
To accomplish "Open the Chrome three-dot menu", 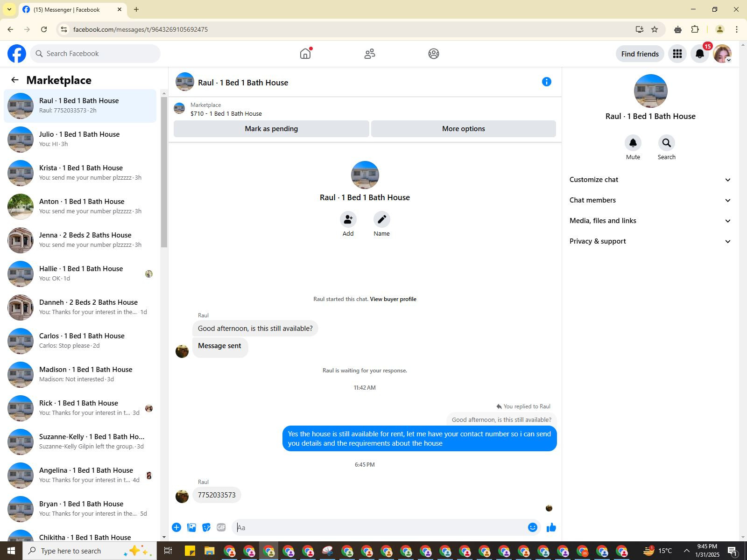I will point(737,29).
